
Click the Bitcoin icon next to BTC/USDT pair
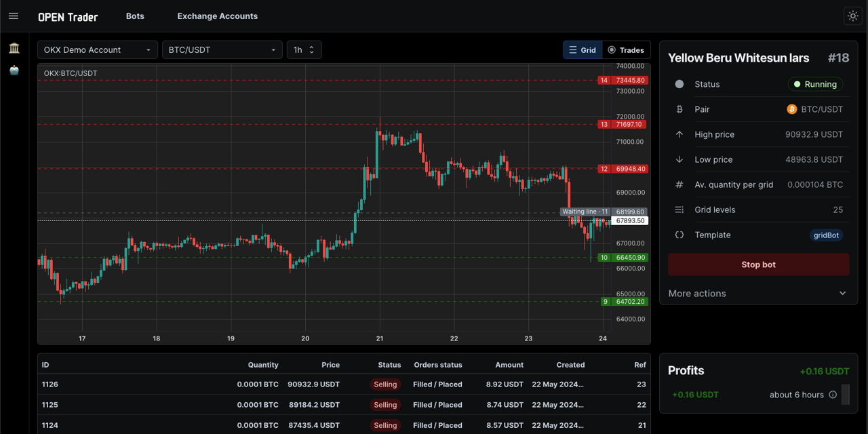click(x=791, y=109)
